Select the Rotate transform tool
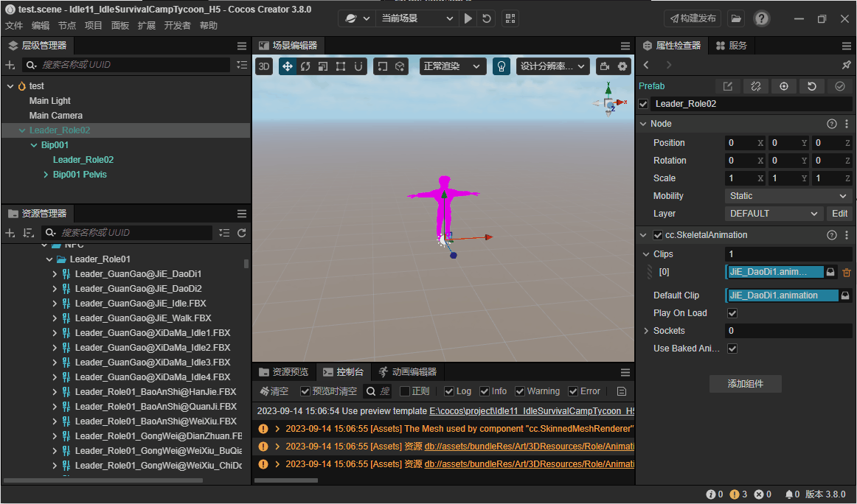Viewport: 857px width, 504px height. pyautogui.click(x=305, y=66)
